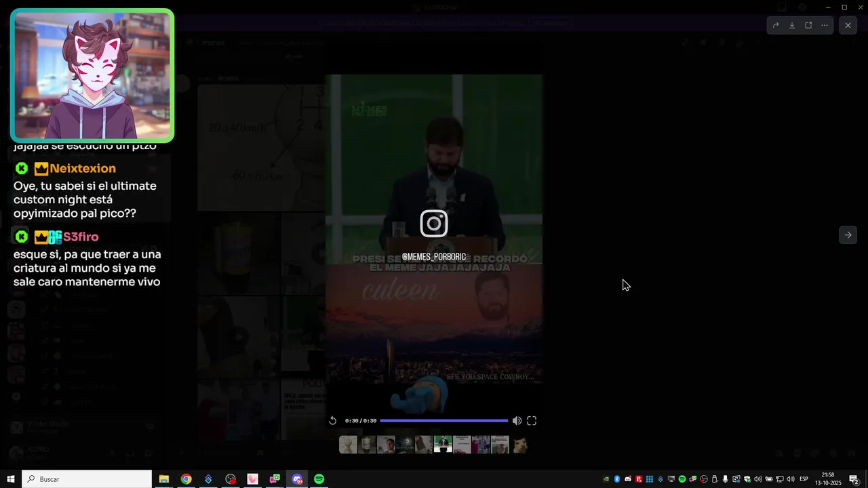Open Bluetooth tray icon
Image resolution: width=868 pixels, height=488 pixels.
point(617,479)
